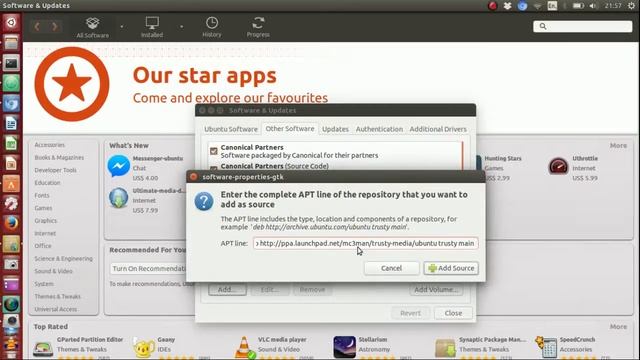Viewport: 640px width, 360px height.
Task: Select the Internet category
Action: click(x=45, y=233)
